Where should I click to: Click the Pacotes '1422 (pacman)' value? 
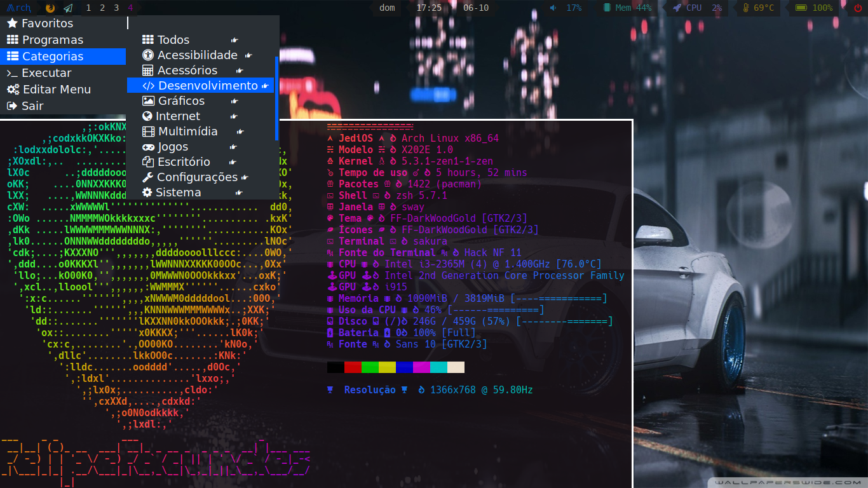[444, 184]
